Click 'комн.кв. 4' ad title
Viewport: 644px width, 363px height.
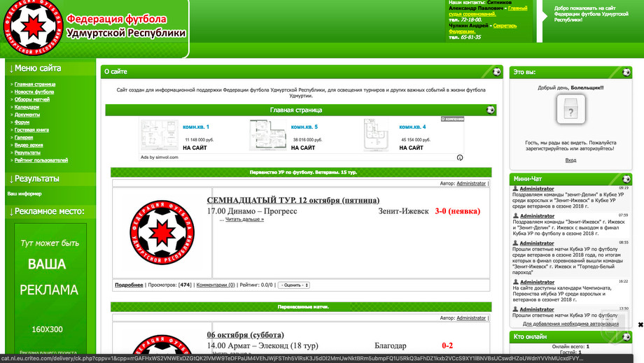(412, 127)
